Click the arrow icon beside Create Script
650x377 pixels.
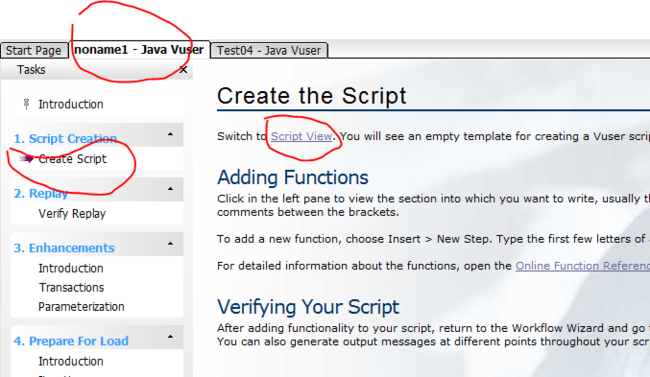click(26, 158)
